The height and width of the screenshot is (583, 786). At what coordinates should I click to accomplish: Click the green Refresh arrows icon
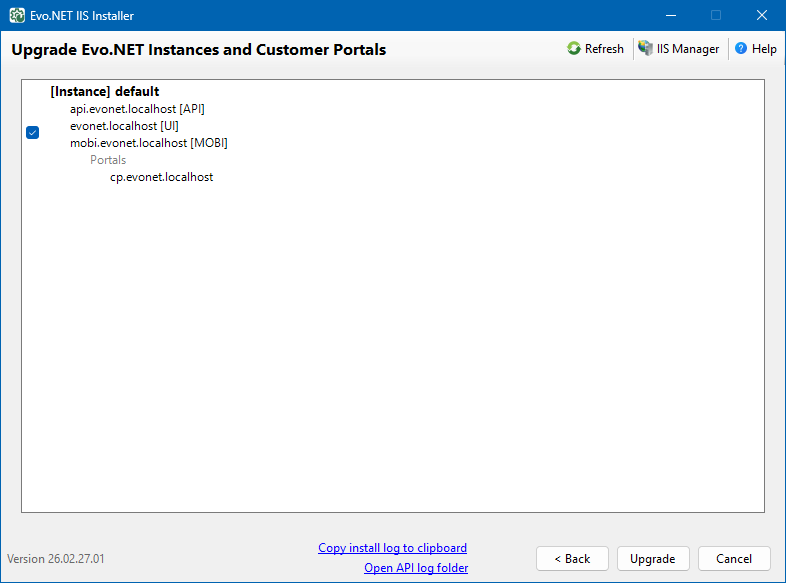[573, 49]
